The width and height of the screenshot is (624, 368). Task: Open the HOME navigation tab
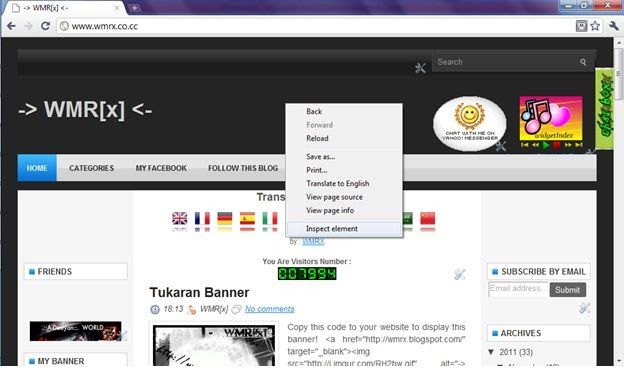pyautogui.click(x=37, y=168)
